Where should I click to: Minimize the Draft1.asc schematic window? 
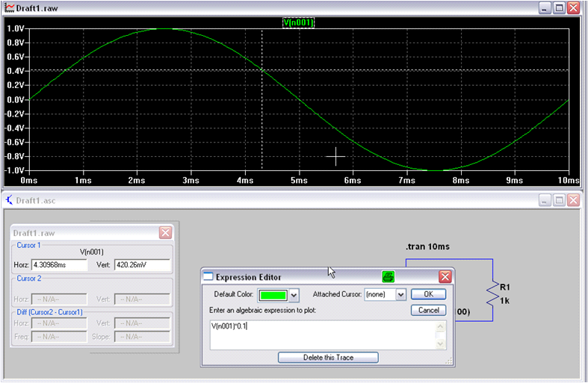[x=545, y=200]
